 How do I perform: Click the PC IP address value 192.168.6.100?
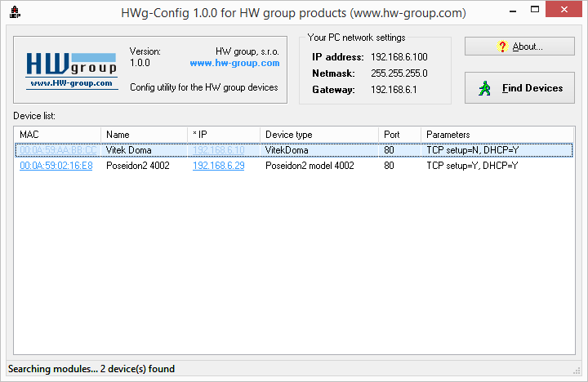399,57
